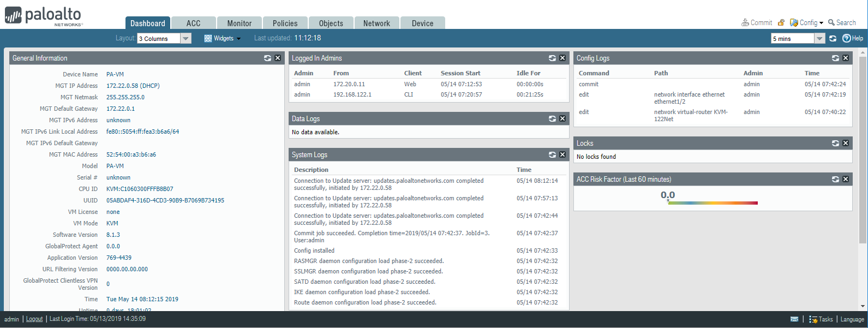Click the Logout link
The height and width of the screenshot is (328, 868).
pos(34,319)
